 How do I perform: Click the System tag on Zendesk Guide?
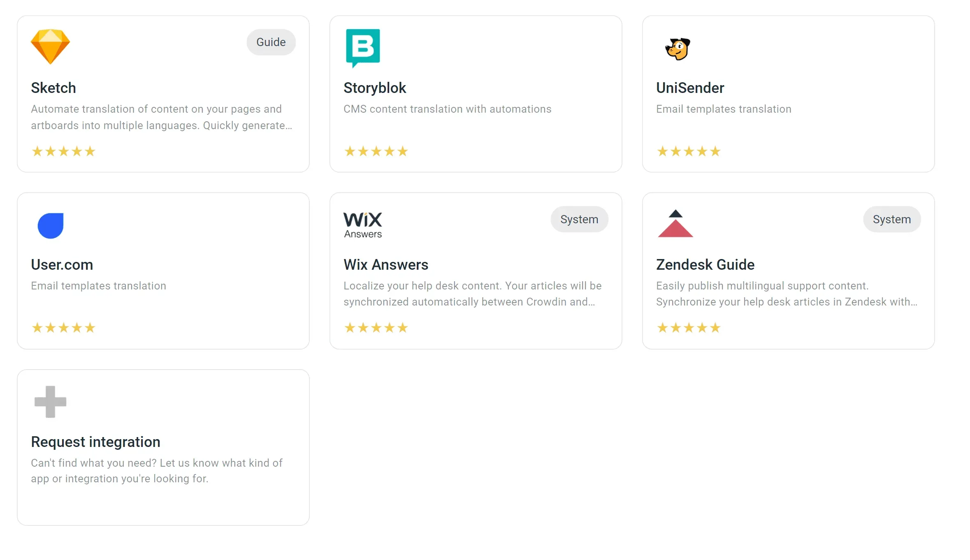coord(892,220)
